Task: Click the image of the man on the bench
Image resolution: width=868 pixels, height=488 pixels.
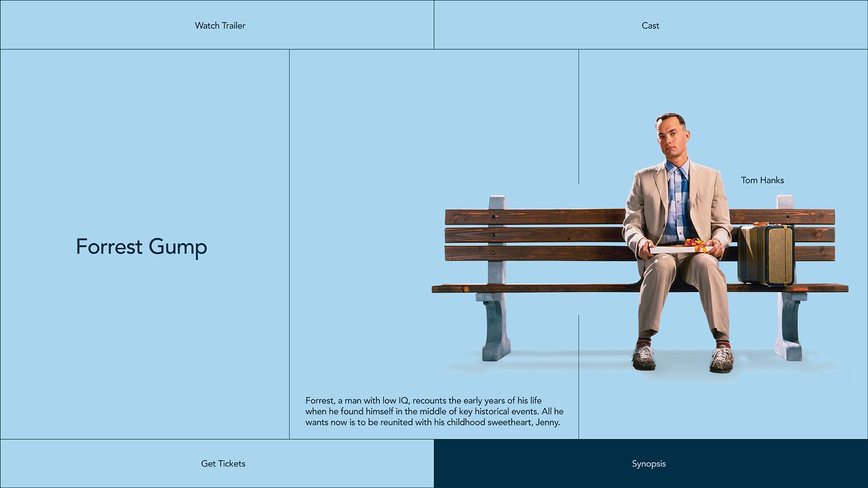Action: [678, 243]
